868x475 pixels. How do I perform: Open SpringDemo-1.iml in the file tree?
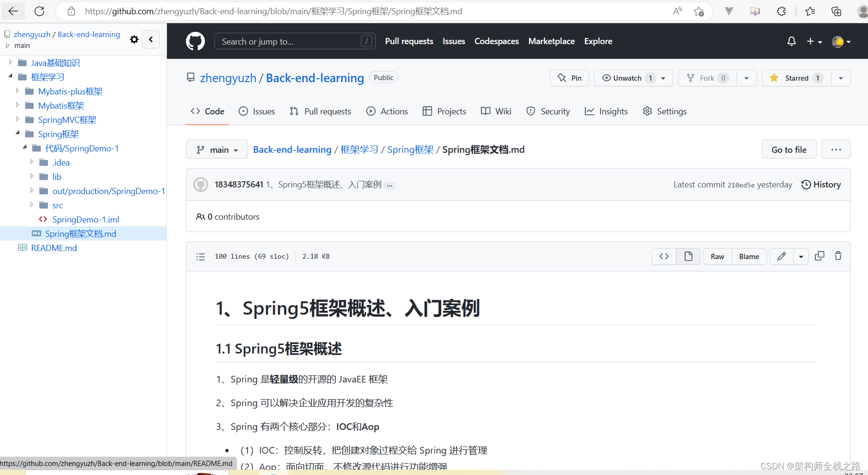pos(86,219)
